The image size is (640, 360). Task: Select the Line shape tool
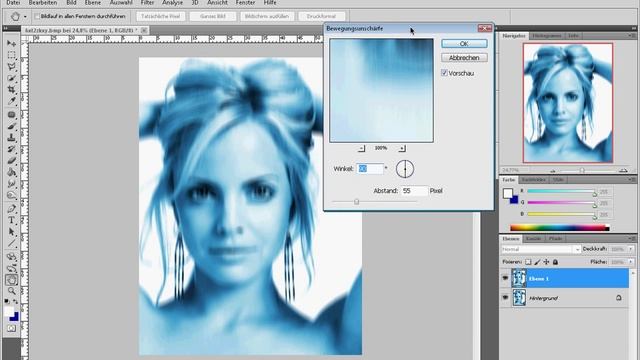tap(11, 243)
